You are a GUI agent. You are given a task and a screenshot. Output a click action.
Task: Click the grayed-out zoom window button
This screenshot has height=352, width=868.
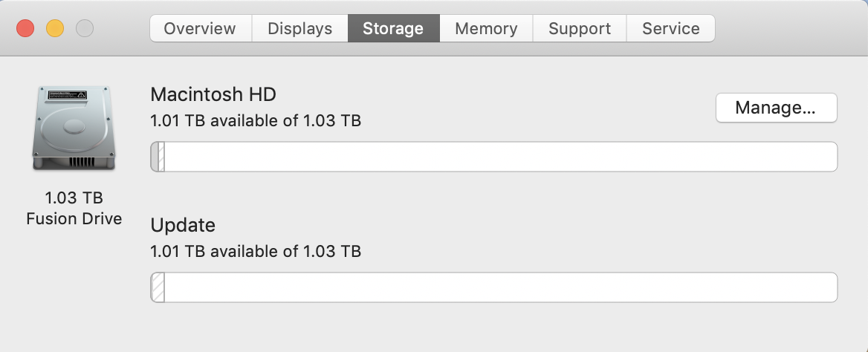(x=85, y=29)
